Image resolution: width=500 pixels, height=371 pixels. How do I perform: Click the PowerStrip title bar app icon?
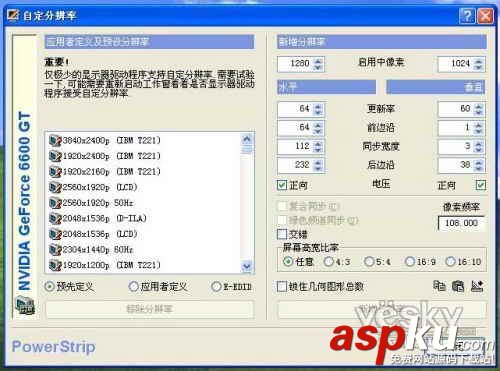coord(13,16)
